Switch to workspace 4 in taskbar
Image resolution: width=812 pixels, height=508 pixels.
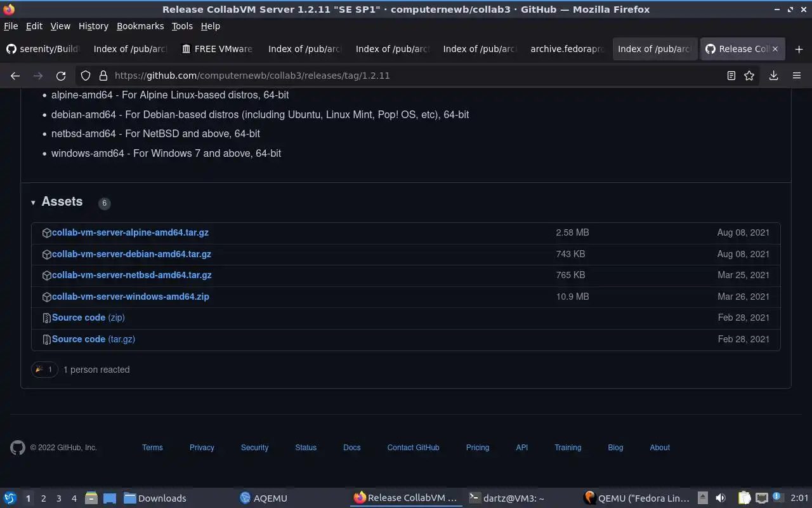point(74,498)
